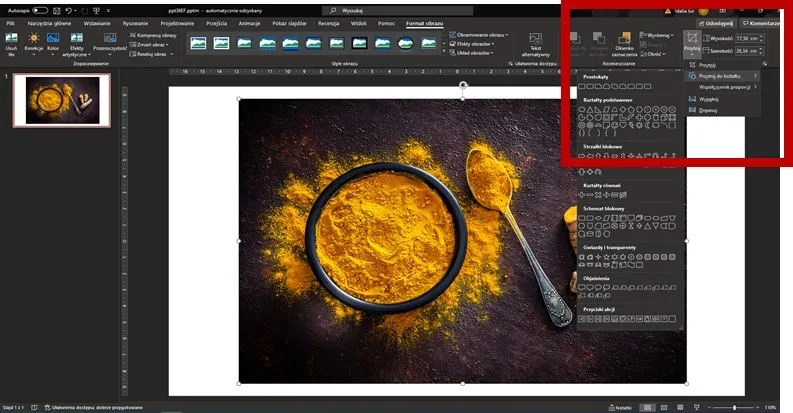Click the Udostępnij button
The image size is (793, 413).
(717, 22)
